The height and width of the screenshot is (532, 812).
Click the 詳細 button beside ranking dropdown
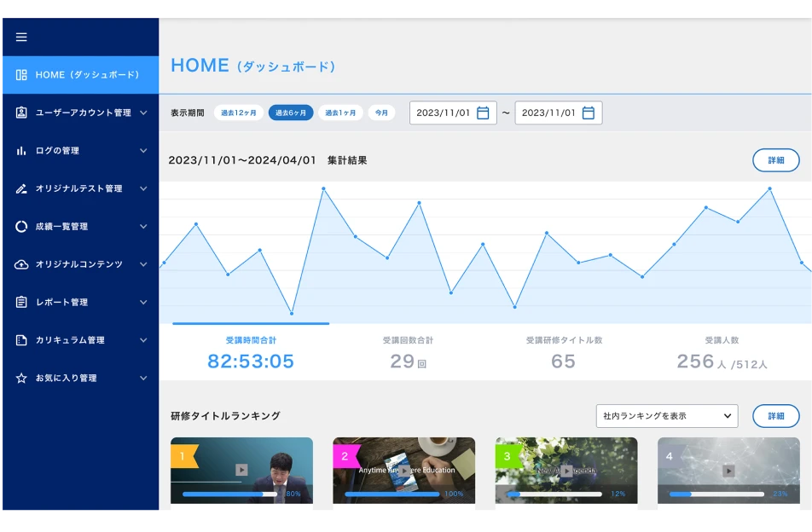click(x=775, y=416)
